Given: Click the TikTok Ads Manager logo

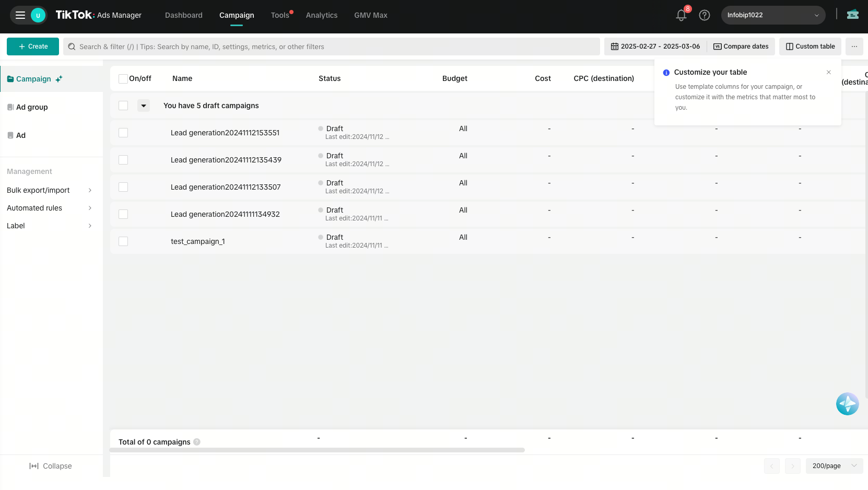Looking at the screenshot, I should (x=99, y=15).
